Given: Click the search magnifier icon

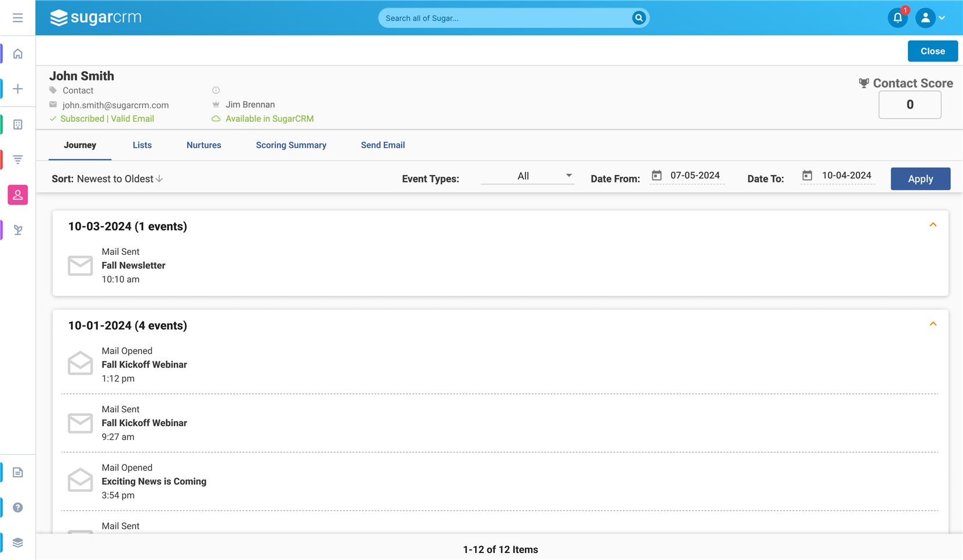Looking at the screenshot, I should tap(639, 18).
